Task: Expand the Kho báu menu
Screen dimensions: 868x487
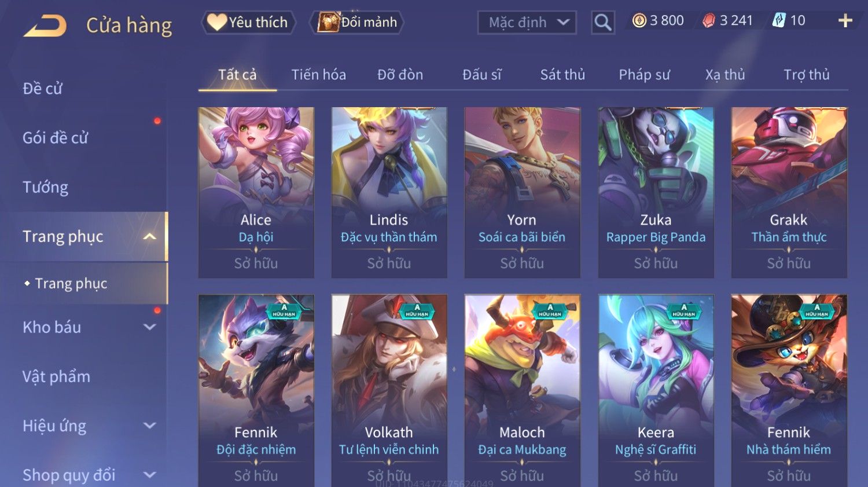Action: (150, 327)
